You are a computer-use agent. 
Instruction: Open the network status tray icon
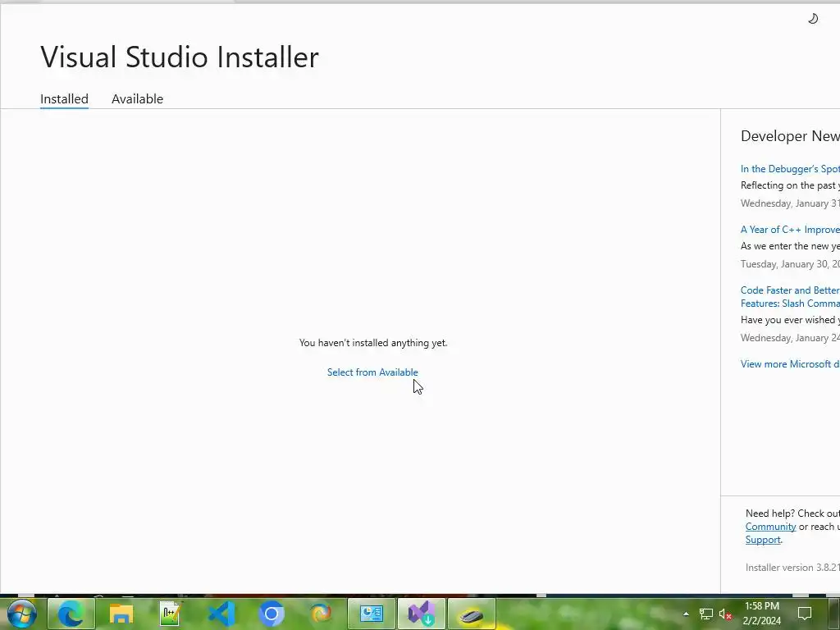[x=706, y=614]
